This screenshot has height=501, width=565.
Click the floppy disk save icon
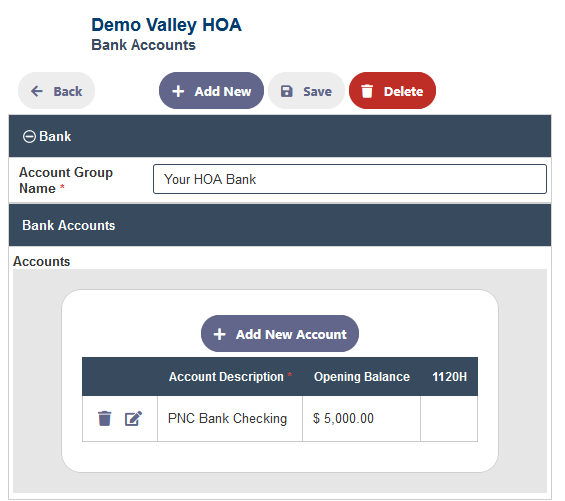point(287,91)
